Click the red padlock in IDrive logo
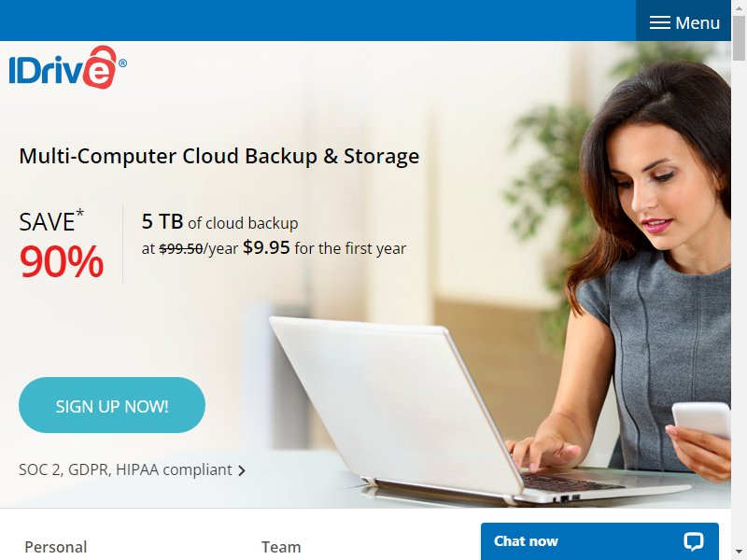The height and width of the screenshot is (560, 747). [100, 67]
